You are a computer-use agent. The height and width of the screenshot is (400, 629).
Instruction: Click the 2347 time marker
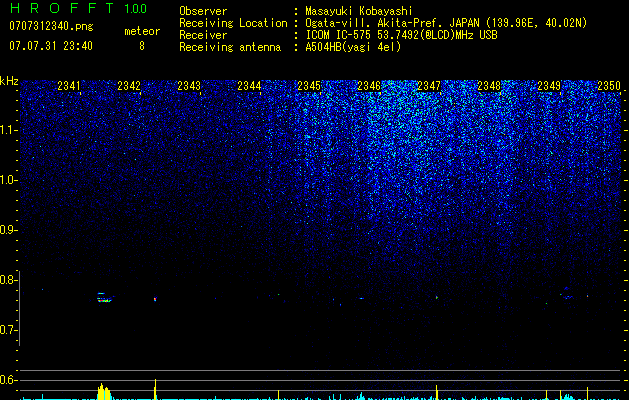pos(429,85)
